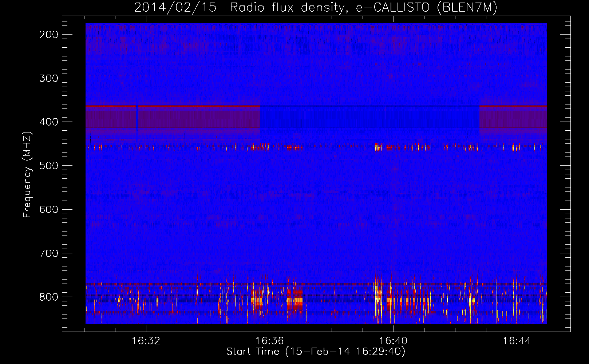589x364 pixels.
Task: Click the 16:32 time tick label
Action: pos(146,341)
